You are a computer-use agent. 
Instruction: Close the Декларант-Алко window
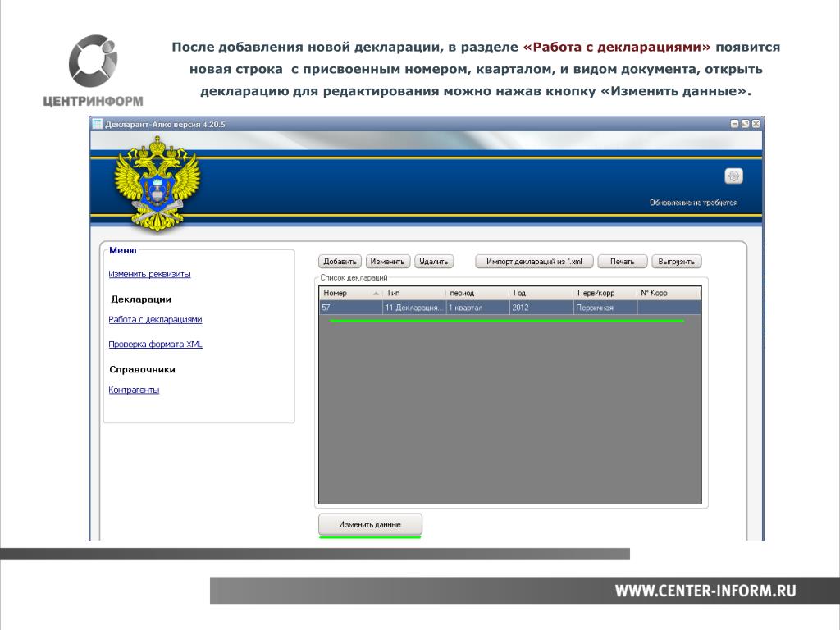click(756, 124)
